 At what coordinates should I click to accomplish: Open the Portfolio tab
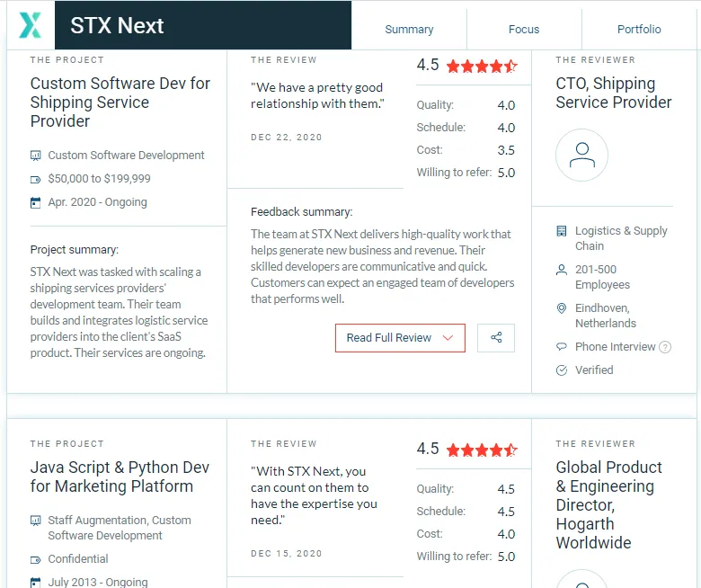click(x=639, y=30)
